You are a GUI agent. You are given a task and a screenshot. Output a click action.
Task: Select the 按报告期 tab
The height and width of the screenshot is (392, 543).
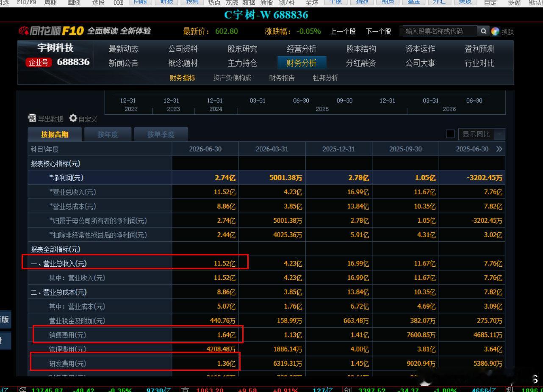click(55, 134)
